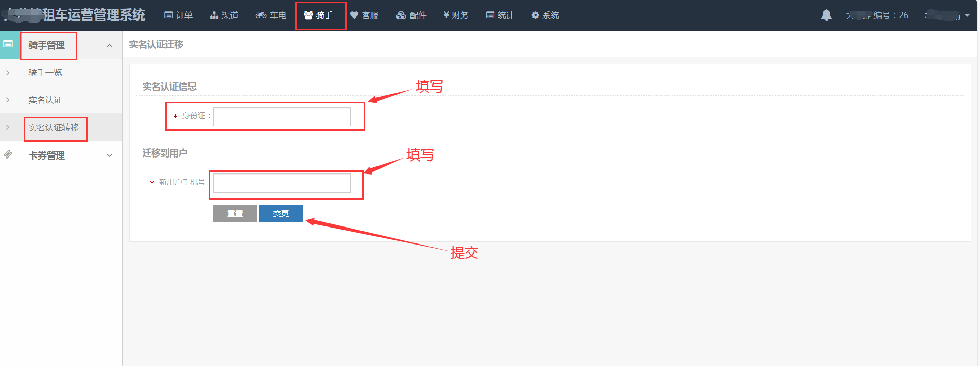Open the 统计 statistics menu

click(x=500, y=15)
